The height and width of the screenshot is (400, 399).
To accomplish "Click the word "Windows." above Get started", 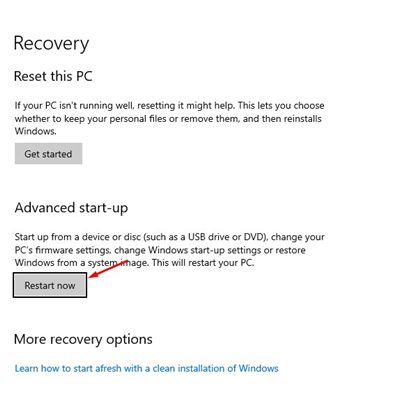I will [35, 131].
